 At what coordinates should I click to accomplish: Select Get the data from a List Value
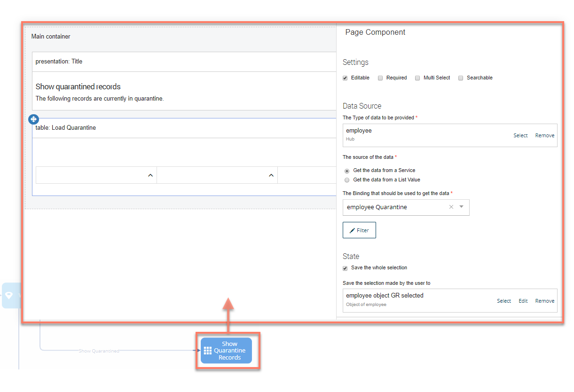(x=347, y=180)
